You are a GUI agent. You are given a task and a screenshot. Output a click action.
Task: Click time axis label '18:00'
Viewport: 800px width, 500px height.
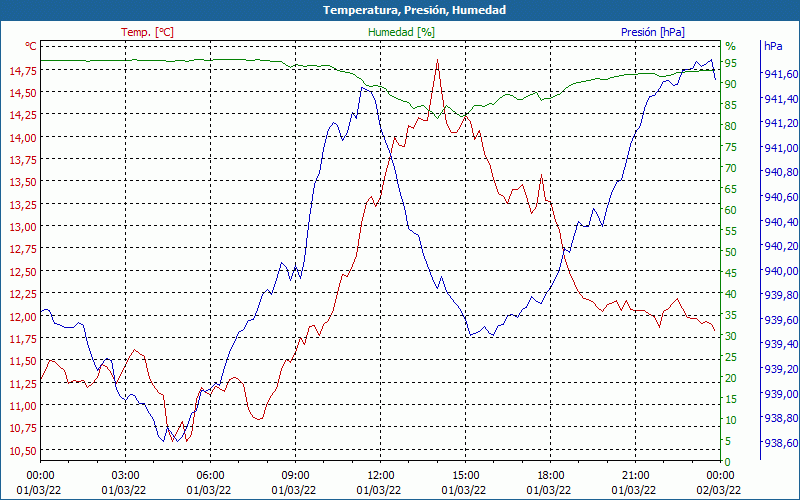(x=551, y=476)
